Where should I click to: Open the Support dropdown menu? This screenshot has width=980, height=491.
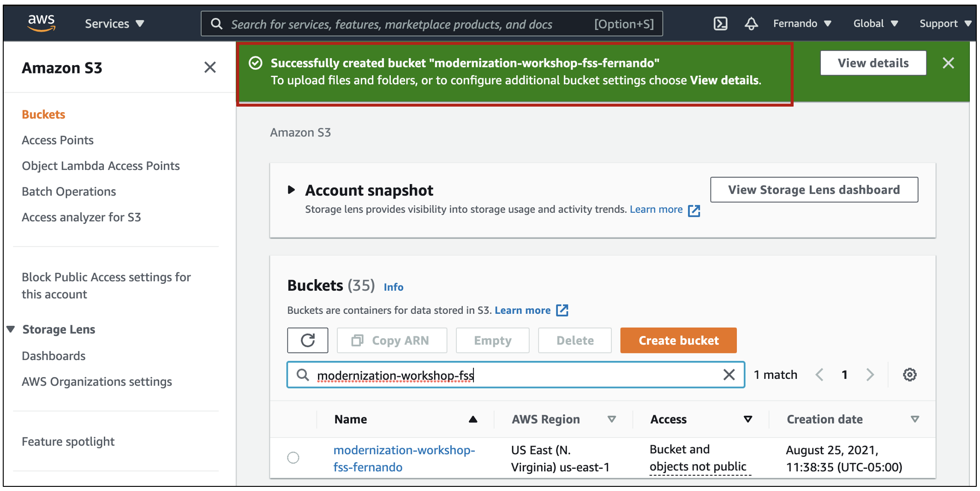[x=945, y=24]
